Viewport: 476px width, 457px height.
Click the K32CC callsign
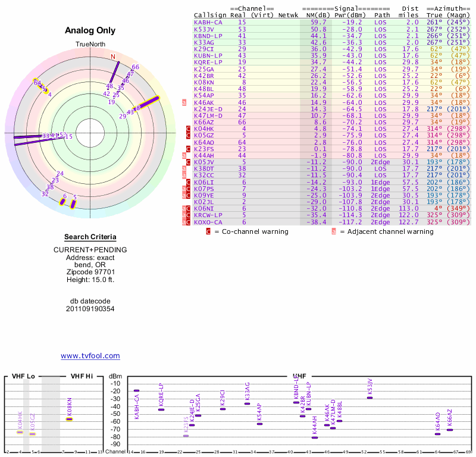204,175
